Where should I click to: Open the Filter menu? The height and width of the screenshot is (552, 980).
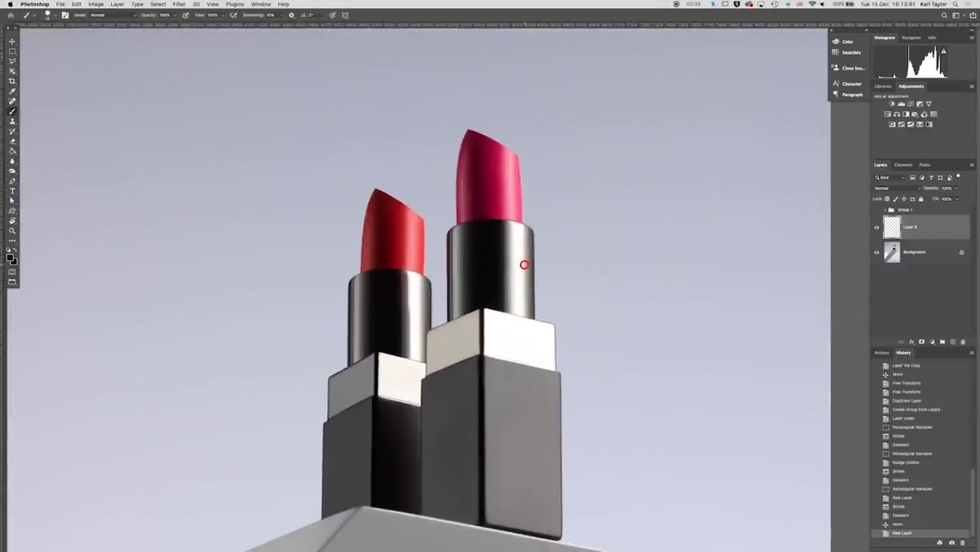(179, 4)
